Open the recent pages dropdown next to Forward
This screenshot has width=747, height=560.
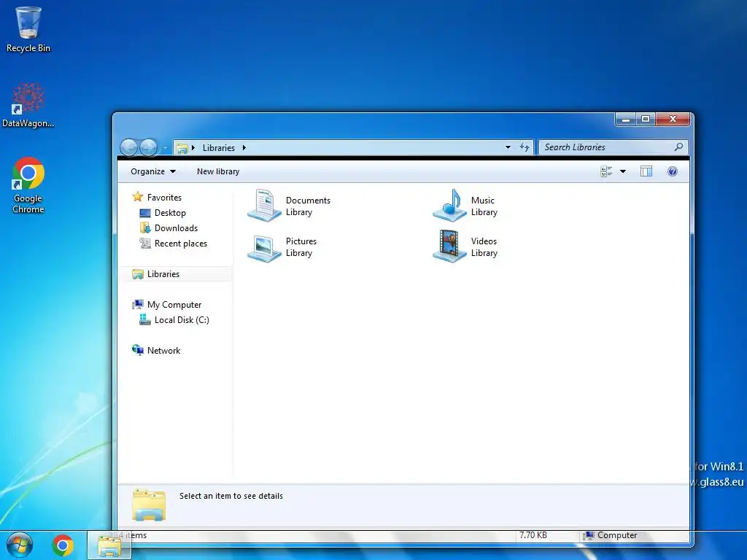(165, 148)
